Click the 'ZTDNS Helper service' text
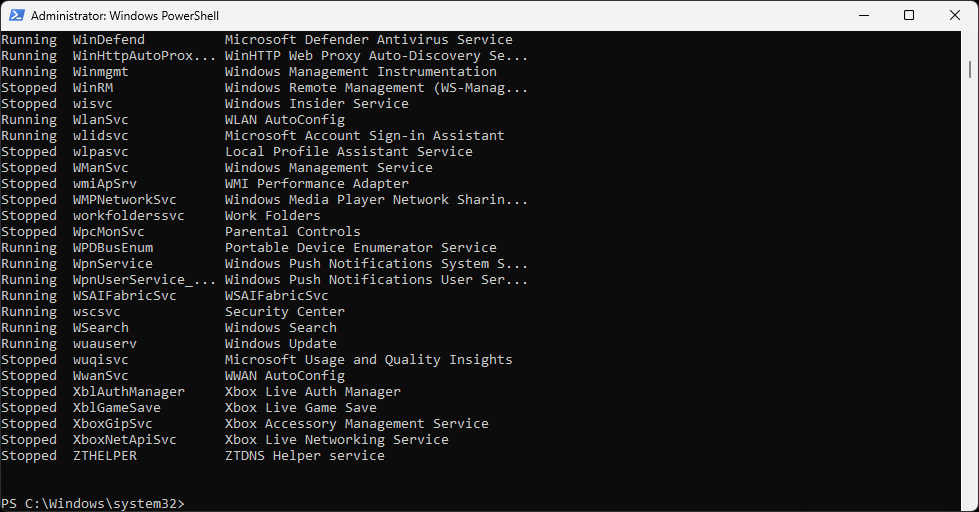Image resolution: width=979 pixels, height=512 pixels. [x=304, y=456]
